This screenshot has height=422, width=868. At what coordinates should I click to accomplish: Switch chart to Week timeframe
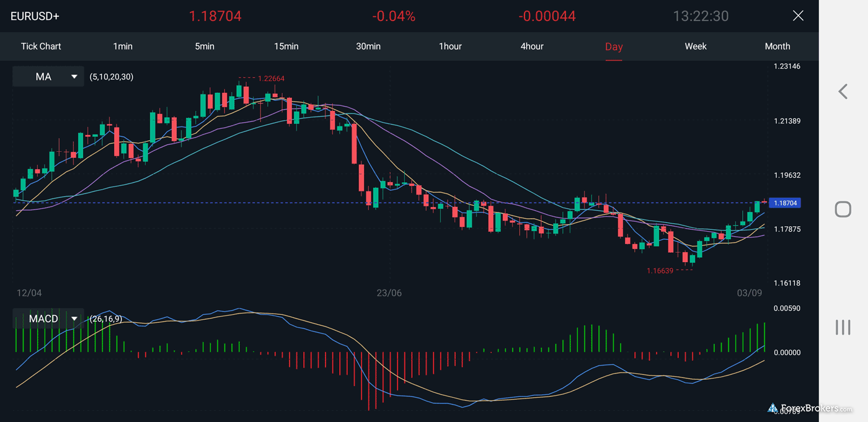click(x=696, y=46)
